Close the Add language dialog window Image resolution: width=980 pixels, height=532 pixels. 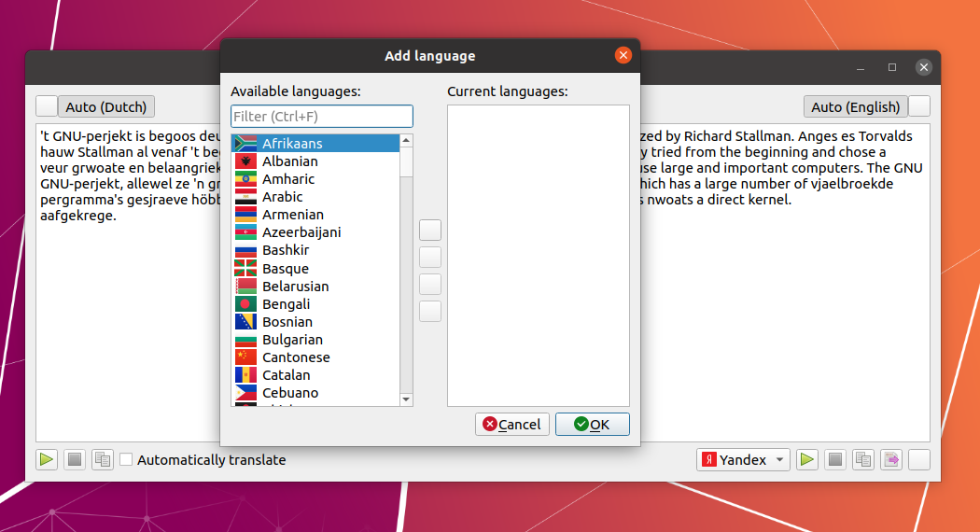pyautogui.click(x=623, y=56)
